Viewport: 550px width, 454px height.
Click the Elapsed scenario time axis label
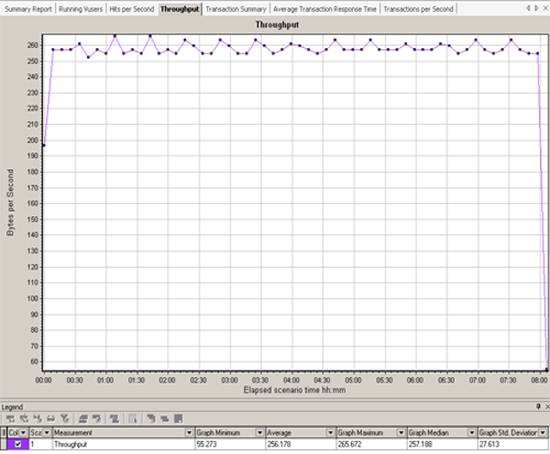(295, 390)
